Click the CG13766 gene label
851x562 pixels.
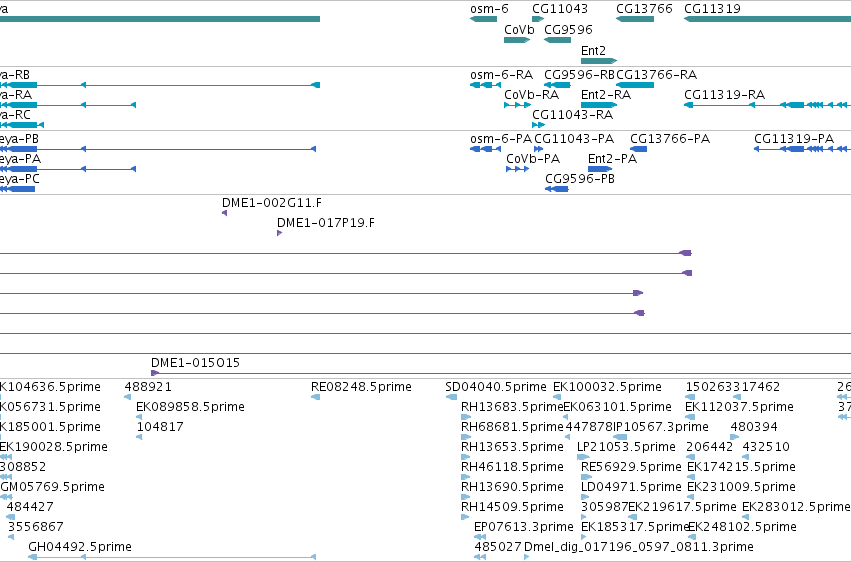point(644,9)
